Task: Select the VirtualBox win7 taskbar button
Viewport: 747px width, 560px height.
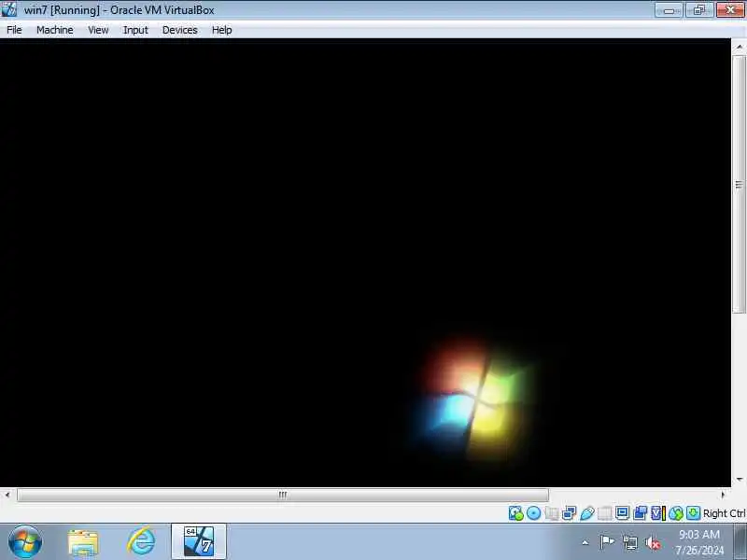Action: click(x=199, y=541)
